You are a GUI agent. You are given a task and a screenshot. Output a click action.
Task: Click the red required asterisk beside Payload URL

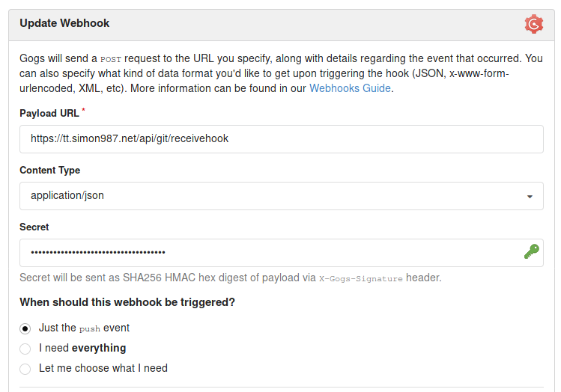click(83, 110)
